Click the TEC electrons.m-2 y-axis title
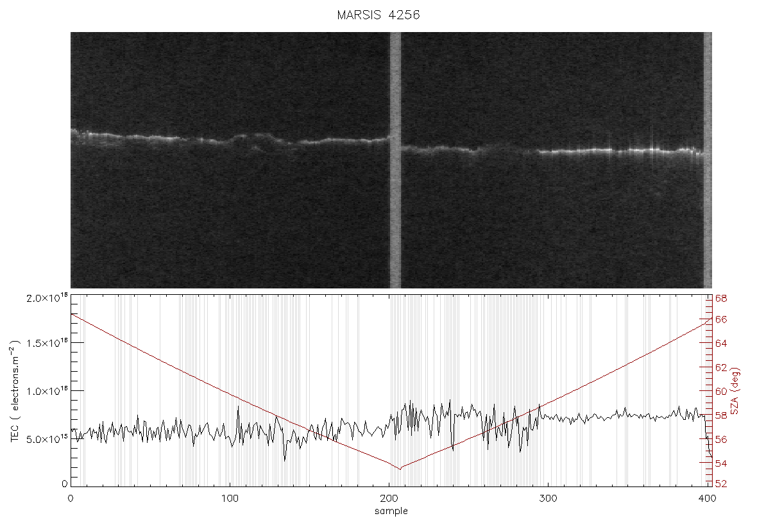 click(x=15, y=391)
